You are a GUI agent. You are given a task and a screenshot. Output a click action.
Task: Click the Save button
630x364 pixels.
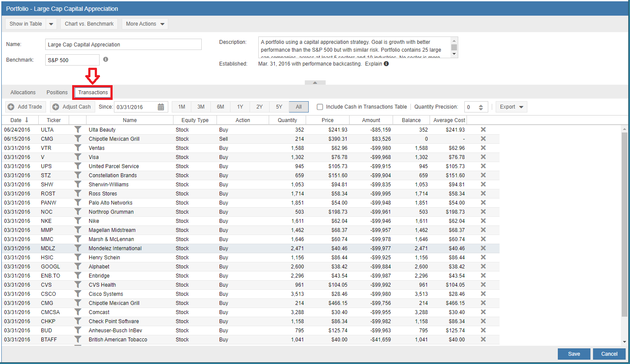click(x=574, y=354)
